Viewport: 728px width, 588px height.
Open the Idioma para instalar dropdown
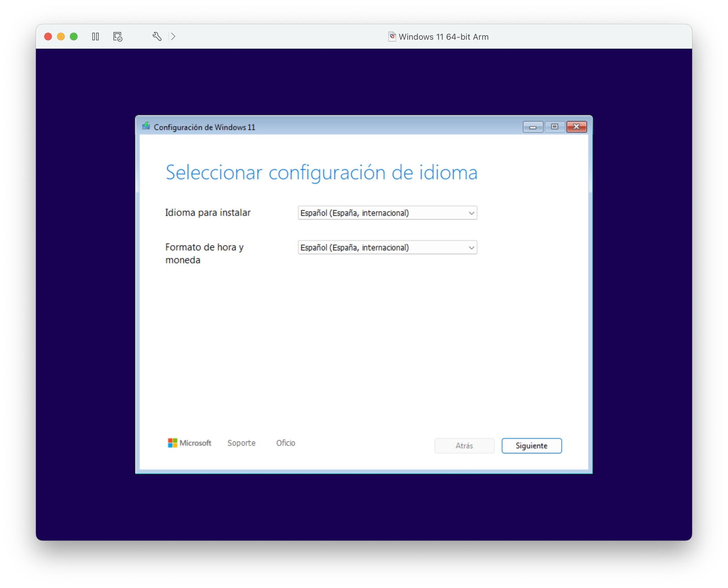coord(387,213)
